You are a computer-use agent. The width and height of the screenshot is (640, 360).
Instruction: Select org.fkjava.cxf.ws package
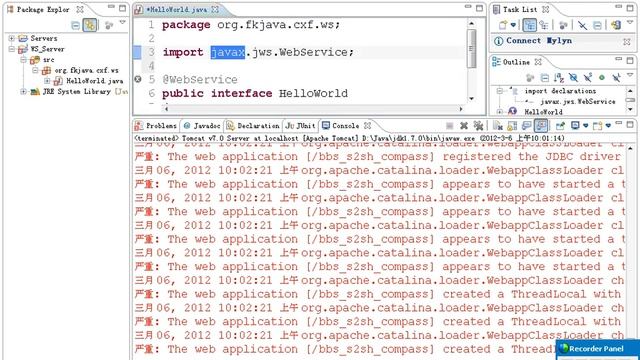click(87, 70)
